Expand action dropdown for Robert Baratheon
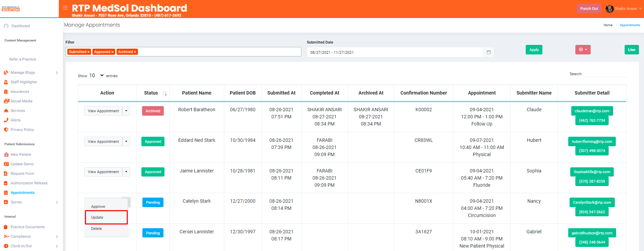 click(x=126, y=111)
